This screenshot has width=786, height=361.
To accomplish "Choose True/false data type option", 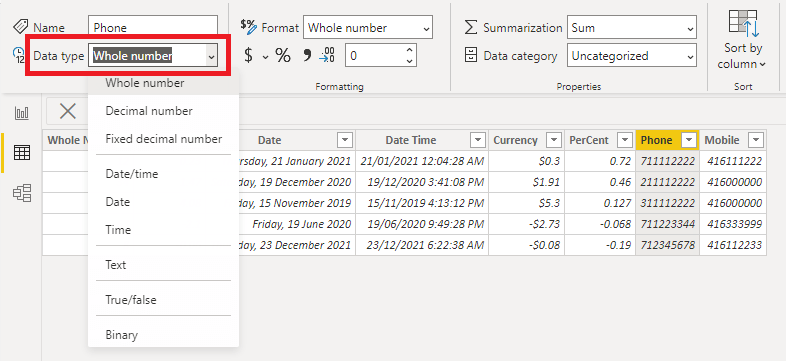I will coord(163,300).
